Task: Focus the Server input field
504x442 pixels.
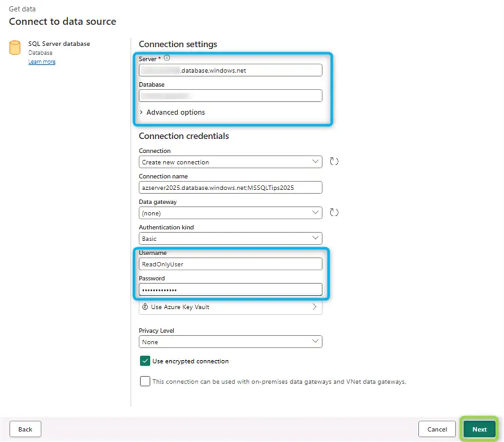Action: point(231,70)
